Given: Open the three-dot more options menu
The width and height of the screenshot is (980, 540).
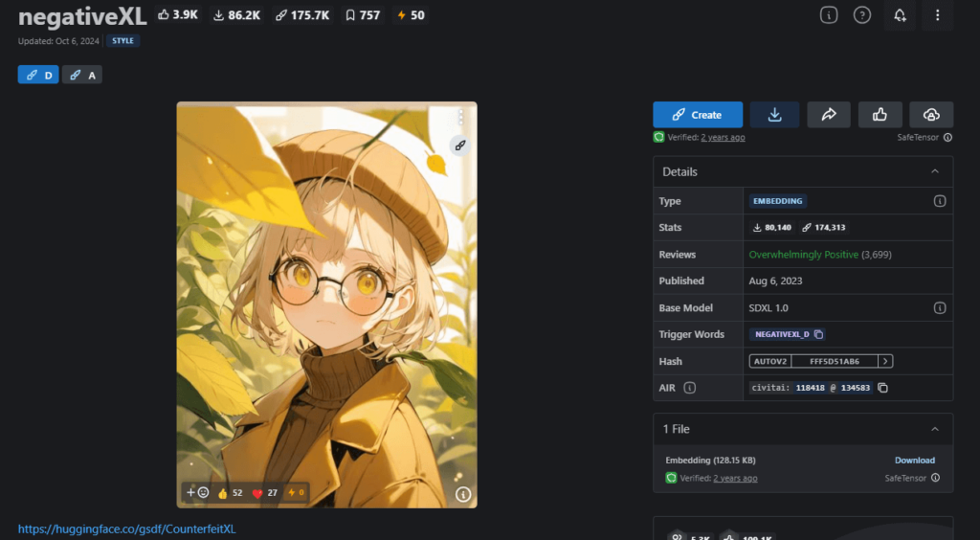Looking at the screenshot, I should 937,15.
